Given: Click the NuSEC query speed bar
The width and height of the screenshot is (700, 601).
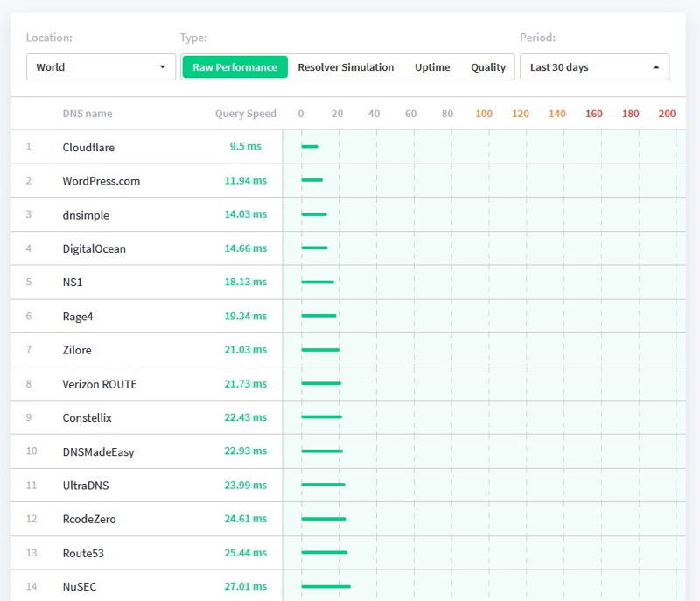Looking at the screenshot, I should [x=325, y=586].
